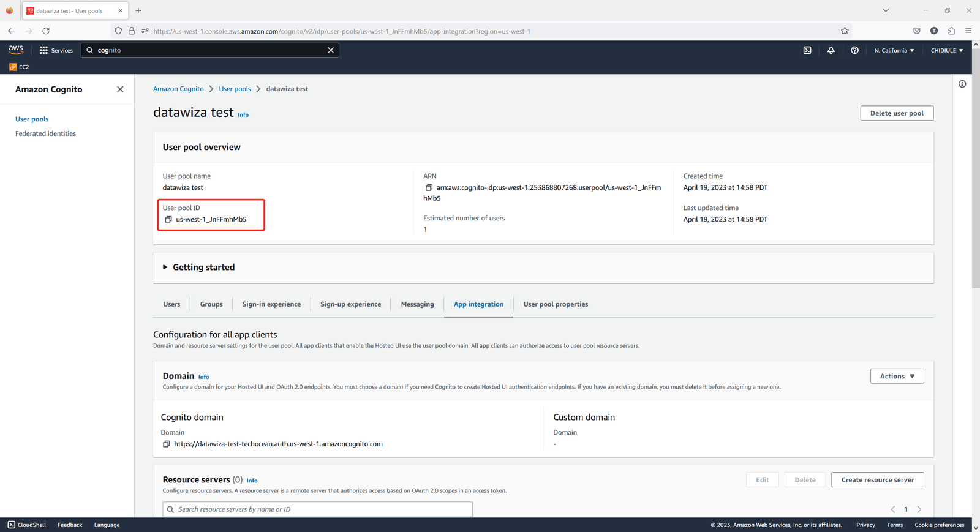This screenshot has width=980, height=532.
Task: List all tabs dropdown arrow
Action: [886, 10]
